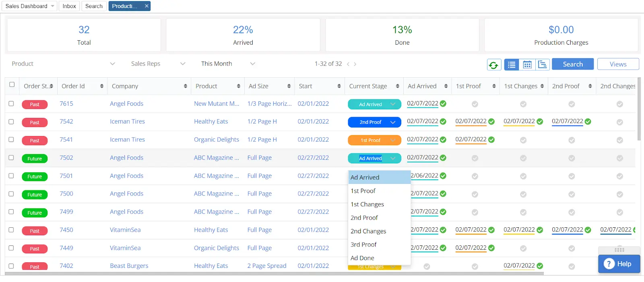Screen dimensions: 644x282
Task: Click grey 1st Proof check for order 7615
Action: coord(475,104)
